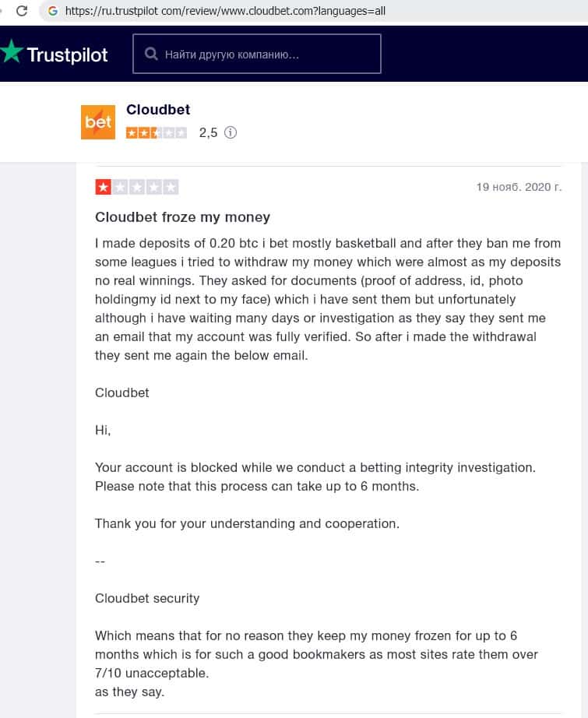The width and height of the screenshot is (588, 718).
Task: Click the search magnifier icon
Action: (150, 55)
